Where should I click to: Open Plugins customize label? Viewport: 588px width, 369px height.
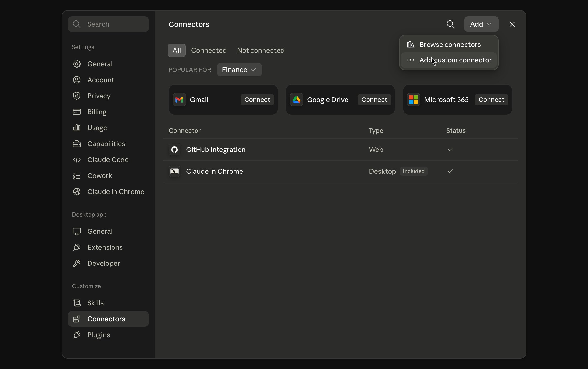[98, 335]
